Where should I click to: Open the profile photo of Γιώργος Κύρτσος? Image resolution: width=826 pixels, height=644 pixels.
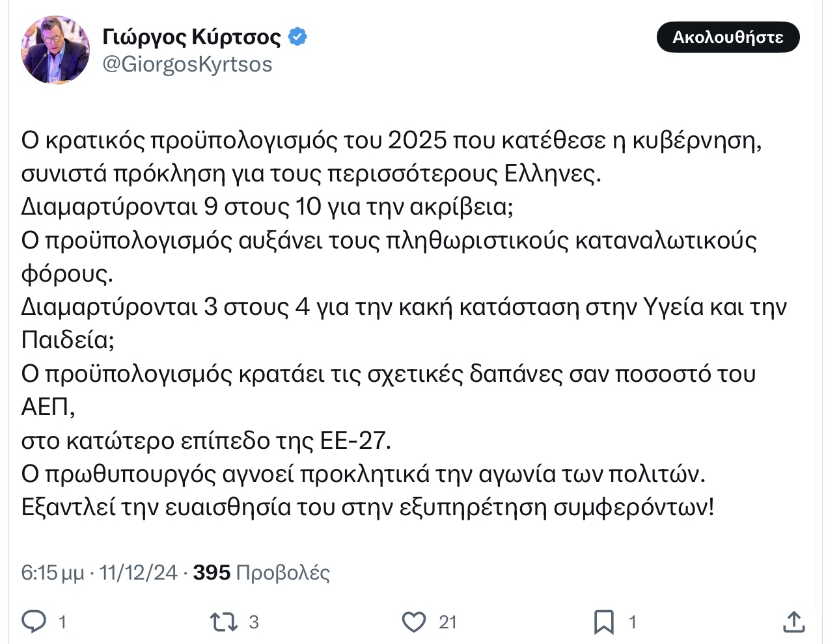coord(55,50)
